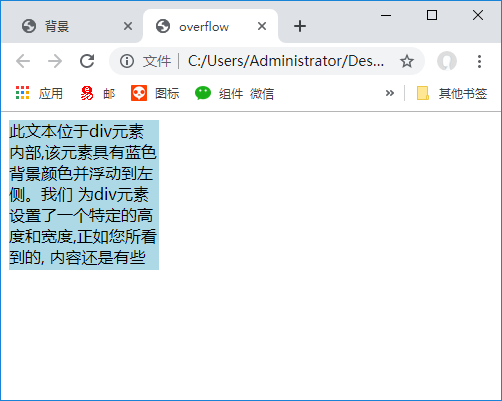This screenshot has width=502, height=401.
Task: Open the Chrome three-dot menu
Action: pyautogui.click(x=479, y=61)
